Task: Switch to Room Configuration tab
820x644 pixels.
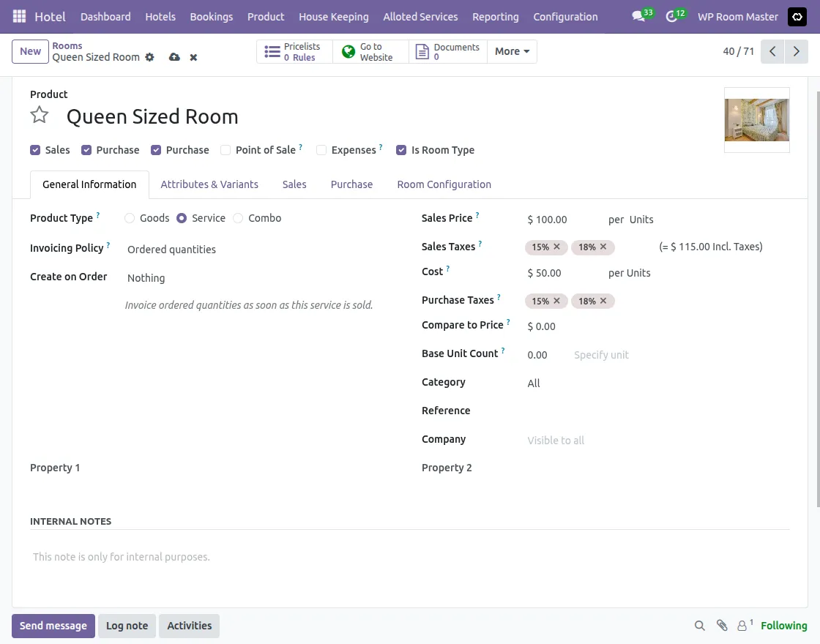Action: pos(444,184)
